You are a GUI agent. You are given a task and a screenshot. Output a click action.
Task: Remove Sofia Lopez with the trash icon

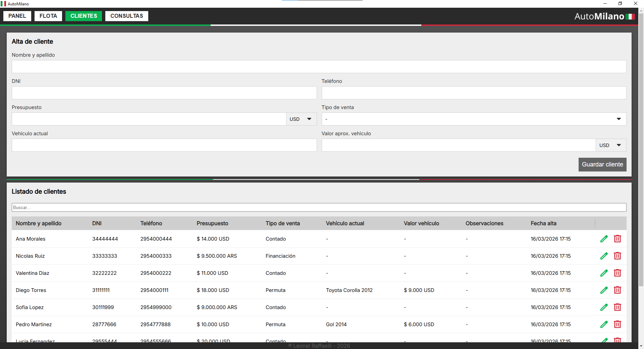point(617,307)
